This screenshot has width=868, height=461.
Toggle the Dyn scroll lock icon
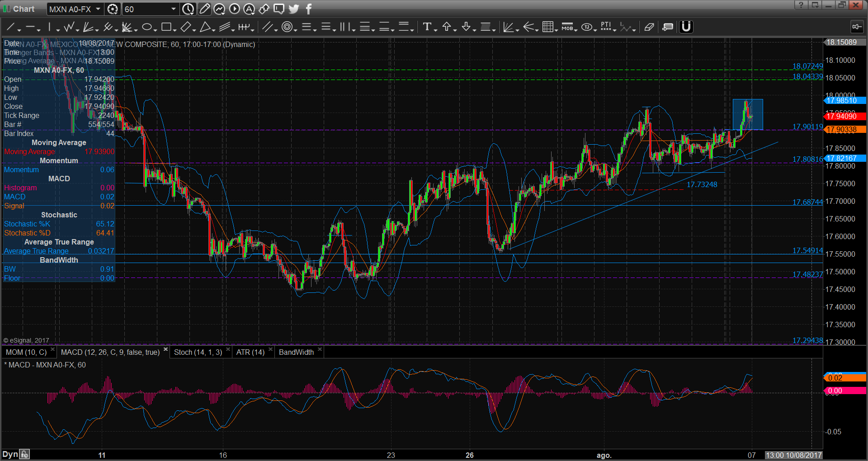25,454
